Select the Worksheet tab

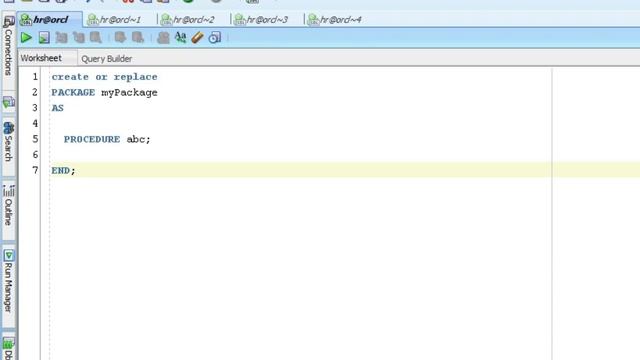tap(41, 58)
